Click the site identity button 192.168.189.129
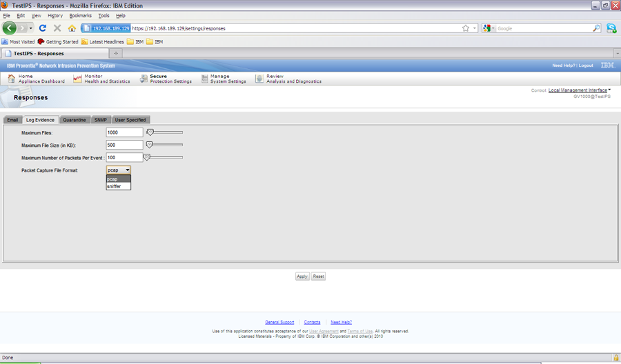 [x=106, y=28]
